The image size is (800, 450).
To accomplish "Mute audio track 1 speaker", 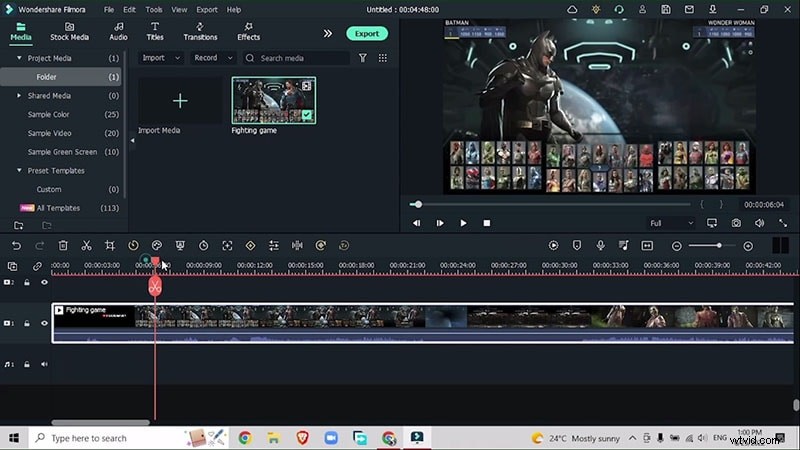I will pos(44,364).
